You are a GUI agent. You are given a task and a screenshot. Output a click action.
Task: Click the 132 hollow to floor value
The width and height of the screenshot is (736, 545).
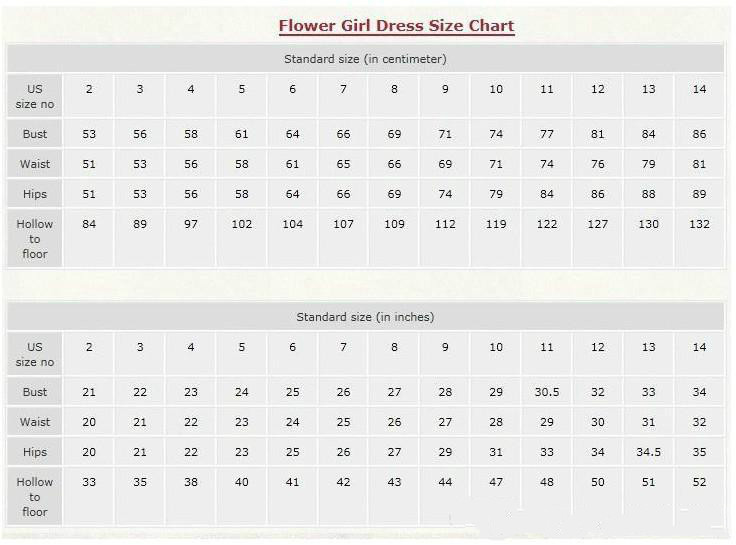point(699,224)
